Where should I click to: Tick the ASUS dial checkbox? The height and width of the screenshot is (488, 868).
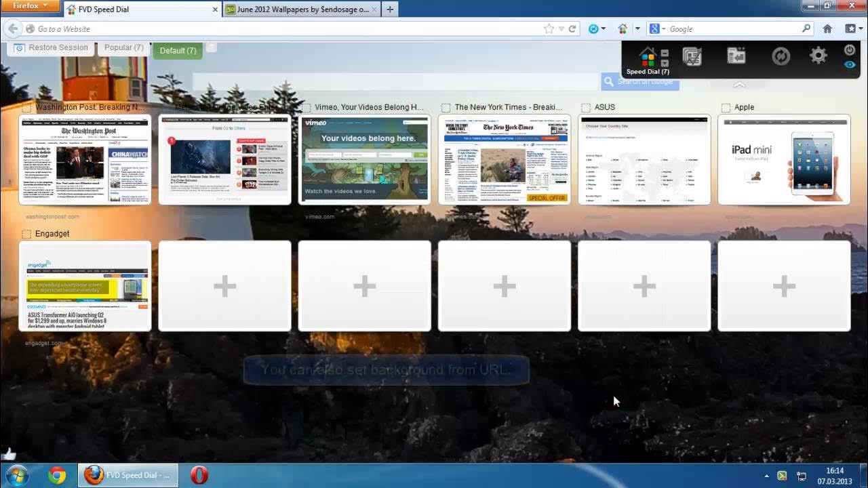tap(586, 108)
